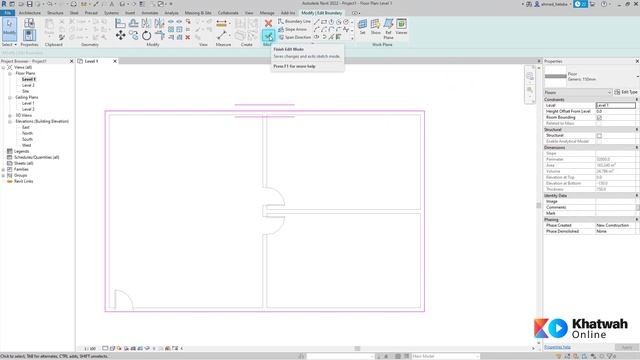Click the Revit application logo
Viewport: 640px width, 360px height.
tap(4, 4)
